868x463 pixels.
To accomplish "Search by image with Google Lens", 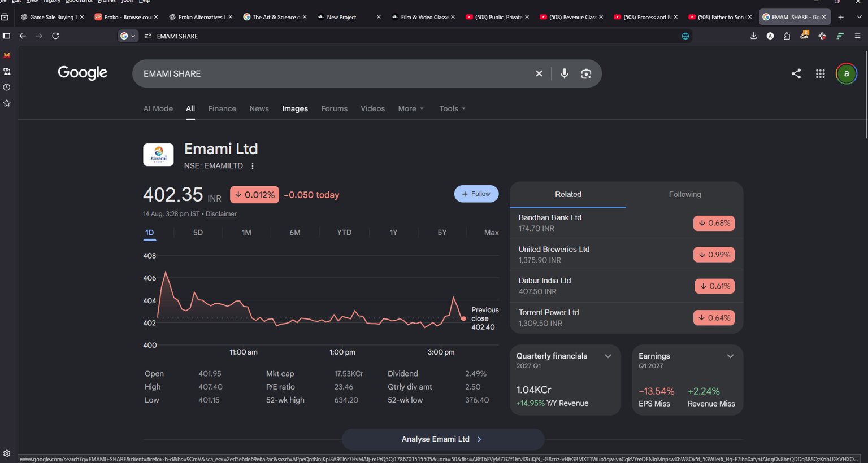I will click(586, 73).
